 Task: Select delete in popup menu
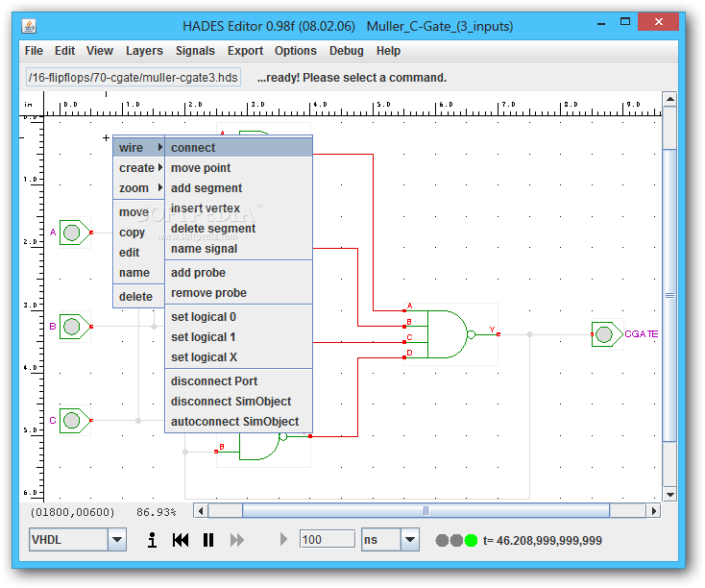(139, 297)
